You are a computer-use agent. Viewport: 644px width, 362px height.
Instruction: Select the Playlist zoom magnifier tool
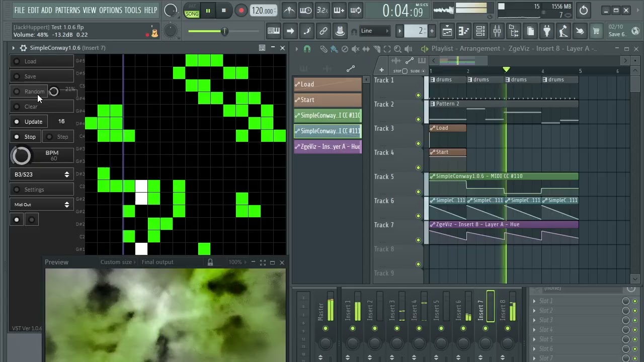(397, 49)
